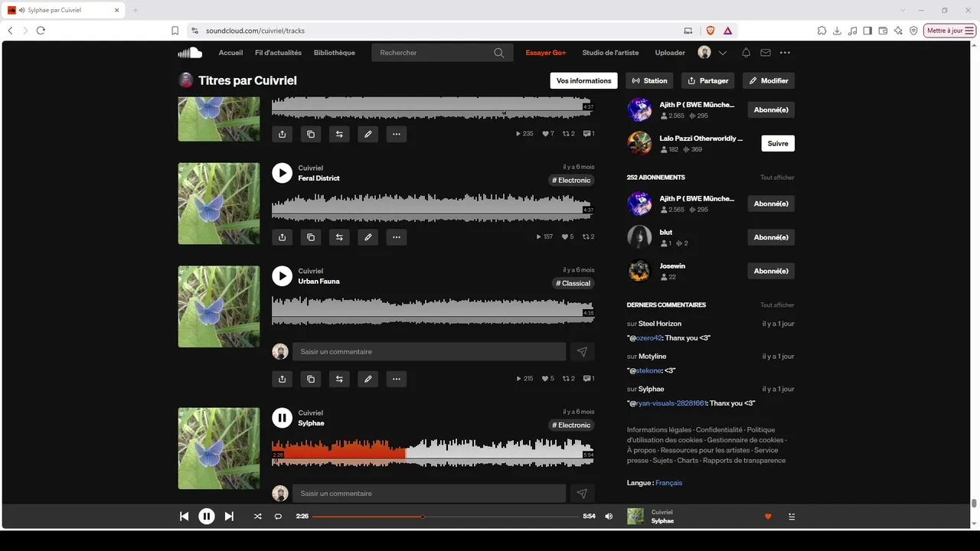This screenshot has width=980, height=551.
Task: Unfollow Josewin with the Abonné(e) button
Action: (771, 271)
